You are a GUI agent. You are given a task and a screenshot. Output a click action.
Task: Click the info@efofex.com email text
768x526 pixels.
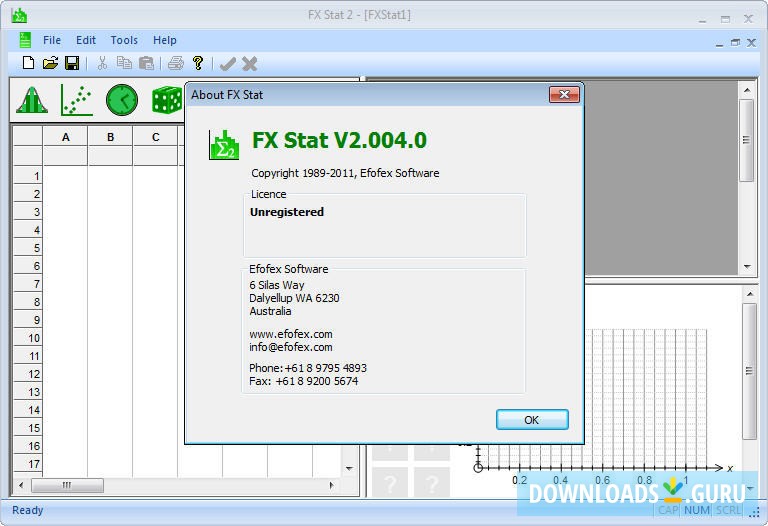pos(290,347)
